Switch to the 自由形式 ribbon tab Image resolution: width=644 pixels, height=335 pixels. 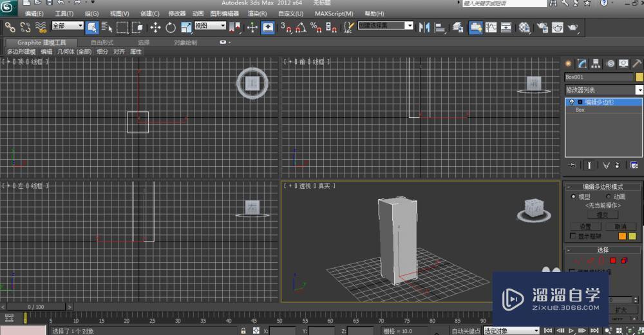tap(102, 43)
